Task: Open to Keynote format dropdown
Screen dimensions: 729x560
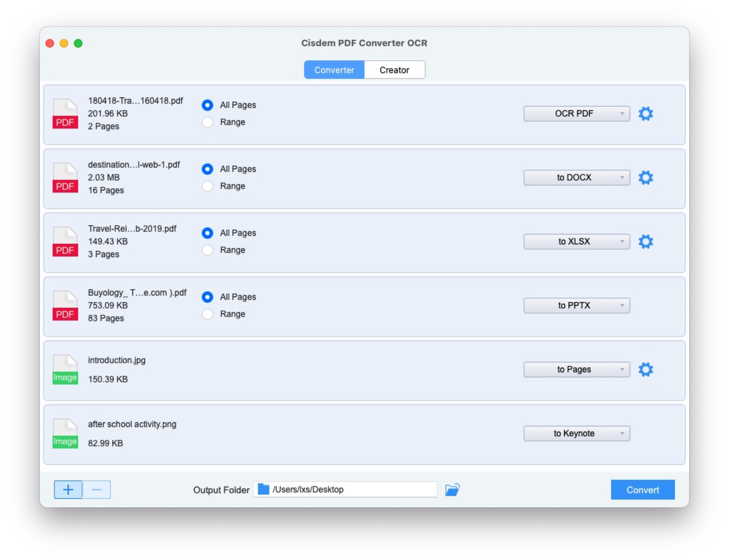Action: tap(576, 433)
